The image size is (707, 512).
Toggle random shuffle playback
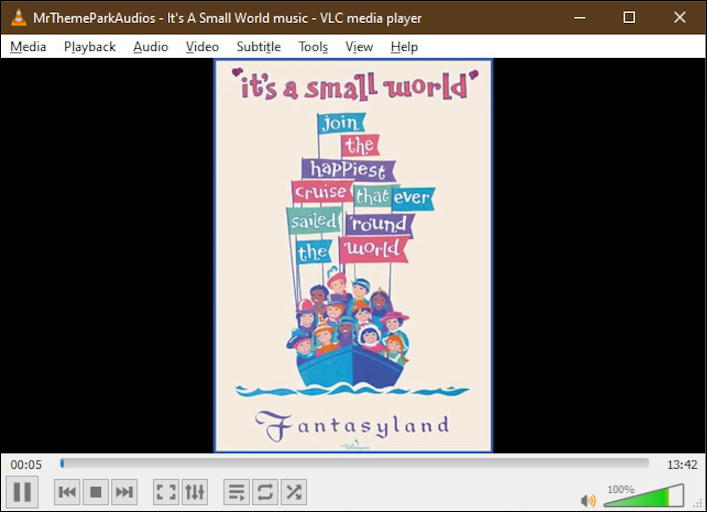pos(293,492)
